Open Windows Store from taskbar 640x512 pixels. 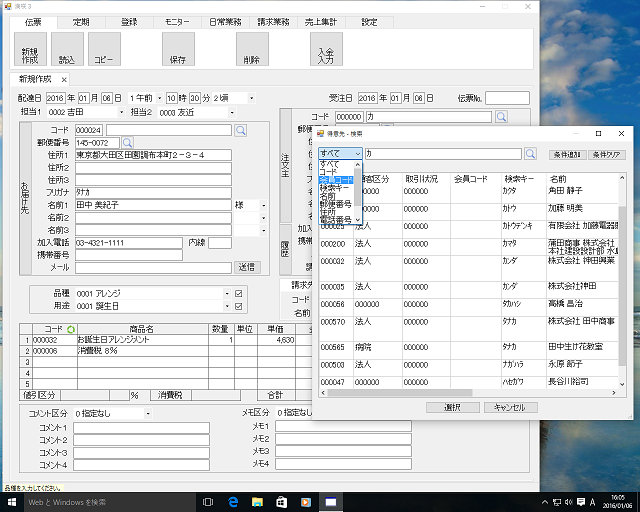pos(282,502)
